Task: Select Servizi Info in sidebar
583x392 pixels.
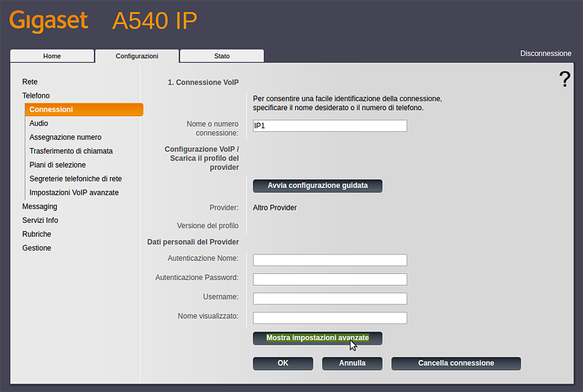Action: pos(40,220)
